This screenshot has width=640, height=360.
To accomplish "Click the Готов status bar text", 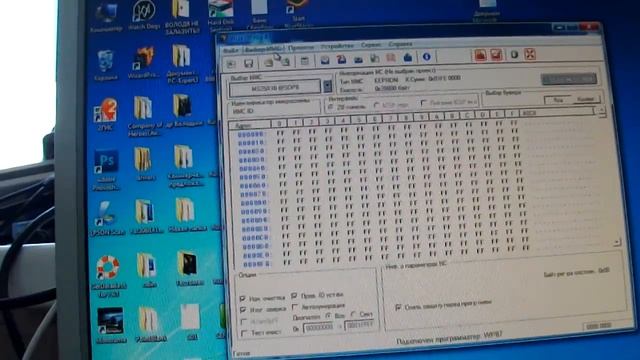I will click(241, 353).
